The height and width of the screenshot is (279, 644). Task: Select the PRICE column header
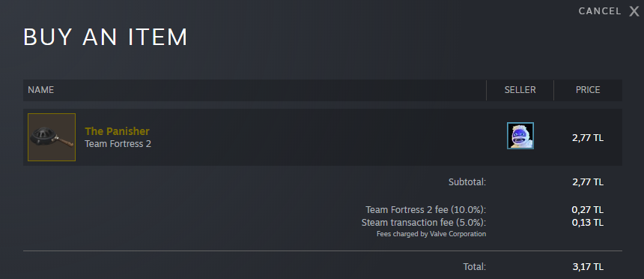588,90
